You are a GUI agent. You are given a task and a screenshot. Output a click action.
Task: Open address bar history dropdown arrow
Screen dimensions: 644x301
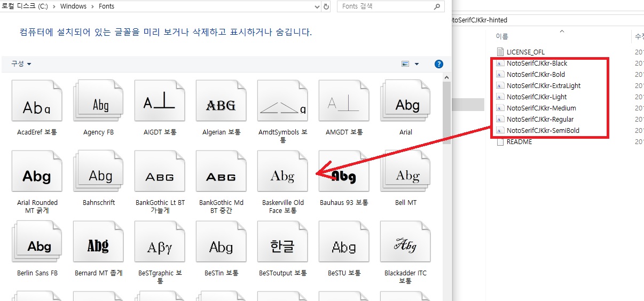pos(317,6)
